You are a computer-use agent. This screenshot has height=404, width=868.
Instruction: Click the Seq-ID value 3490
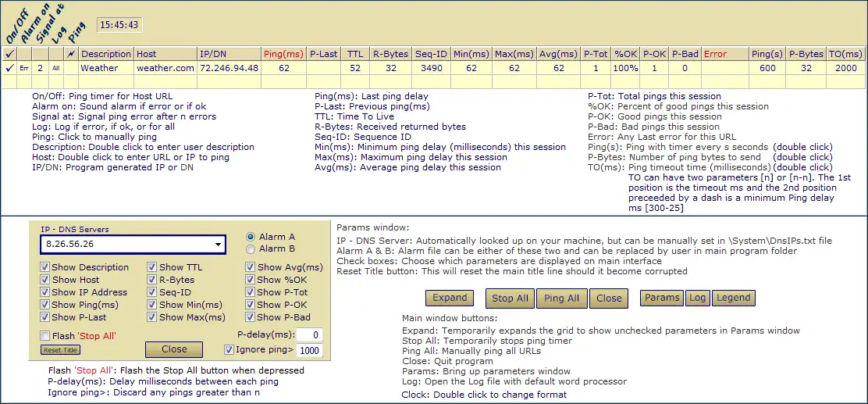[x=430, y=68]
